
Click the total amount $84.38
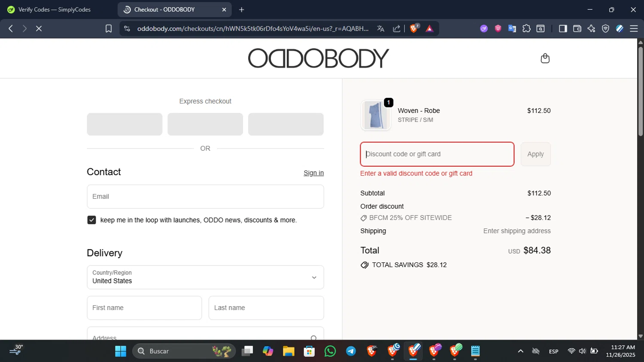(x=537, y=250)
